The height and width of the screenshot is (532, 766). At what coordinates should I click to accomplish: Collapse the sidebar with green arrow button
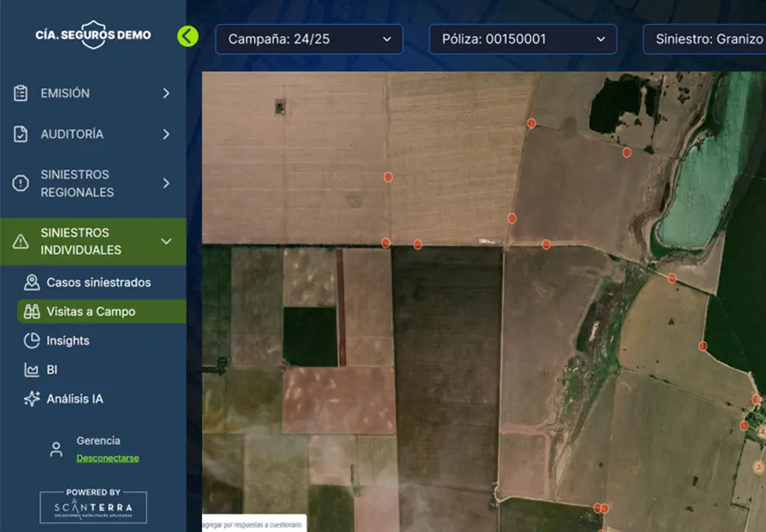click(187, 36)
